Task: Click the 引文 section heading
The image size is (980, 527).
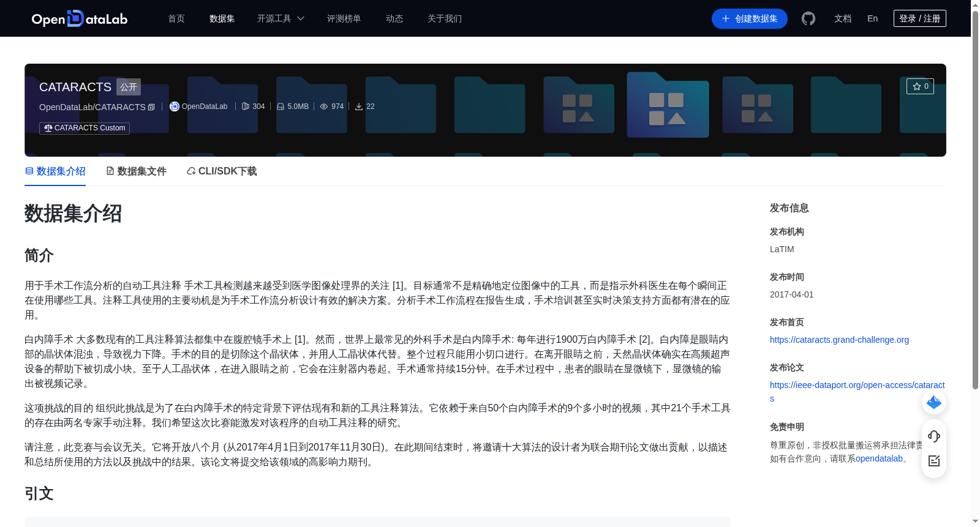Action: tap(39, 493)
